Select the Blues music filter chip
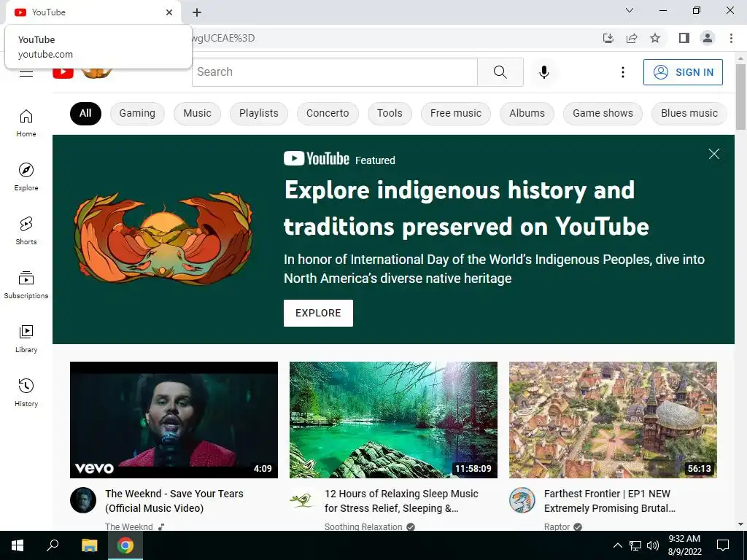 pos(689,113)
